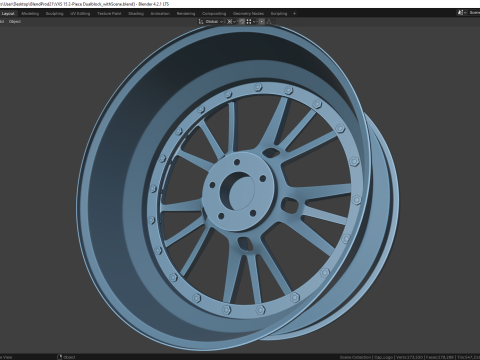This screenshot has height=360, width=480.
Task: Open the Sculpting workspace tab
Action: coord(54,14)
